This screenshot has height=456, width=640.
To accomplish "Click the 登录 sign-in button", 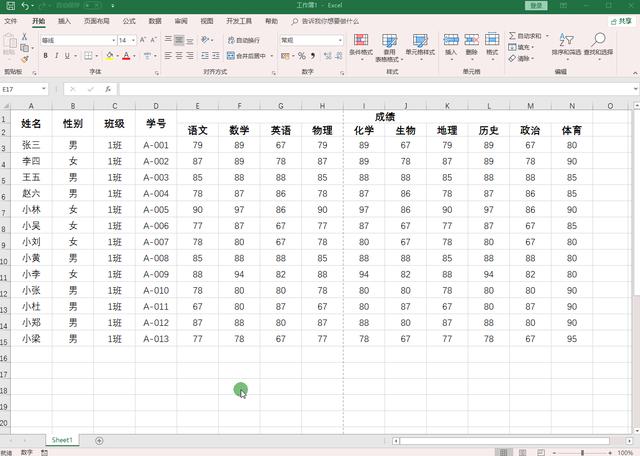I will (536, 5).
